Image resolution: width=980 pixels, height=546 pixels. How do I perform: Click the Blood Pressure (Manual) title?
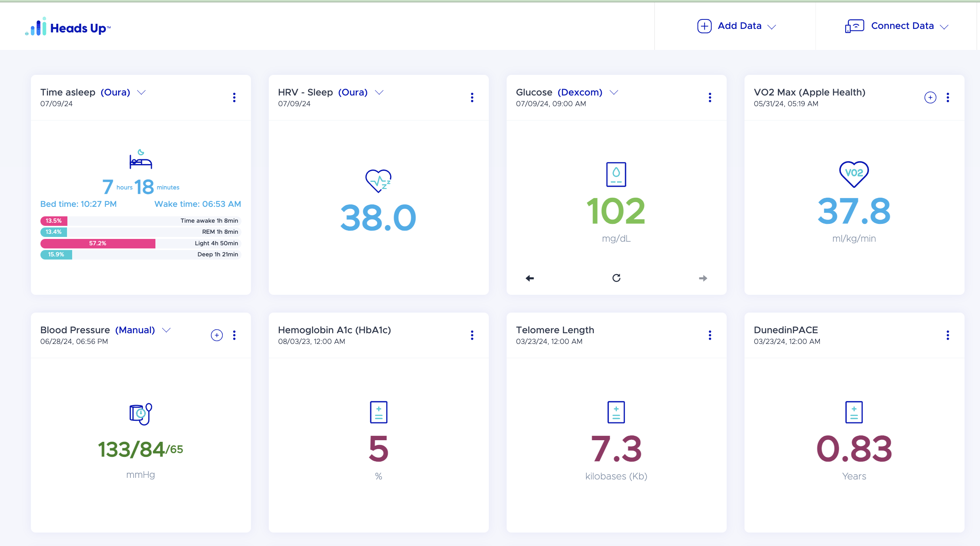click(x=98, y=330)
